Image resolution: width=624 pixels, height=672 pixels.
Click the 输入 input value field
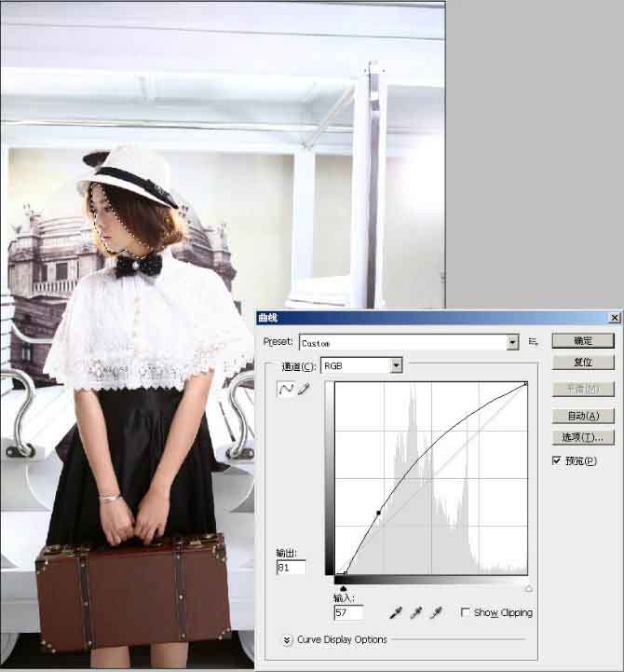(x=348, y=612)
